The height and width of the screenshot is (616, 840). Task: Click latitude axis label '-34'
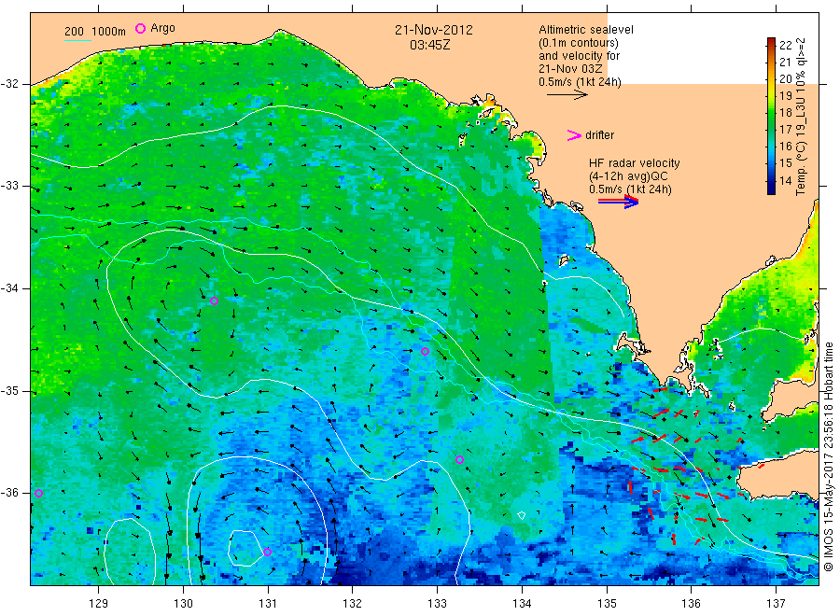point(10,288)
